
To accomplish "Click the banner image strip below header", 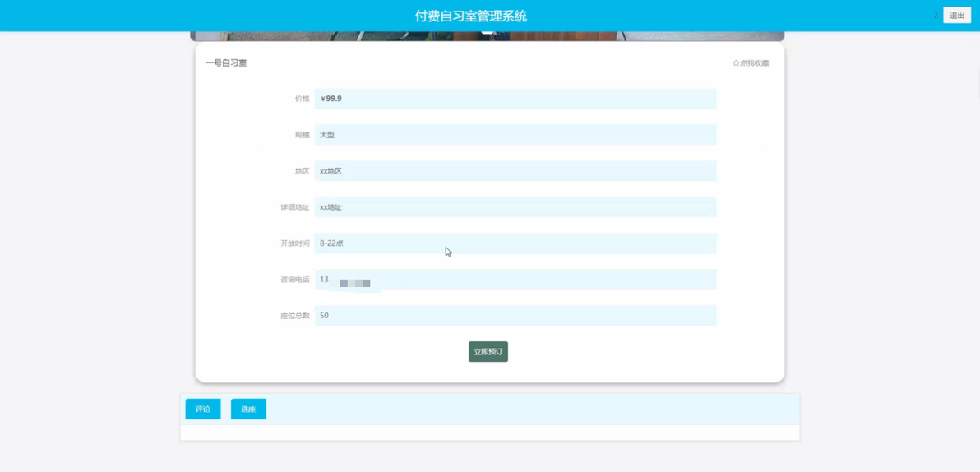I will [487, 36].
